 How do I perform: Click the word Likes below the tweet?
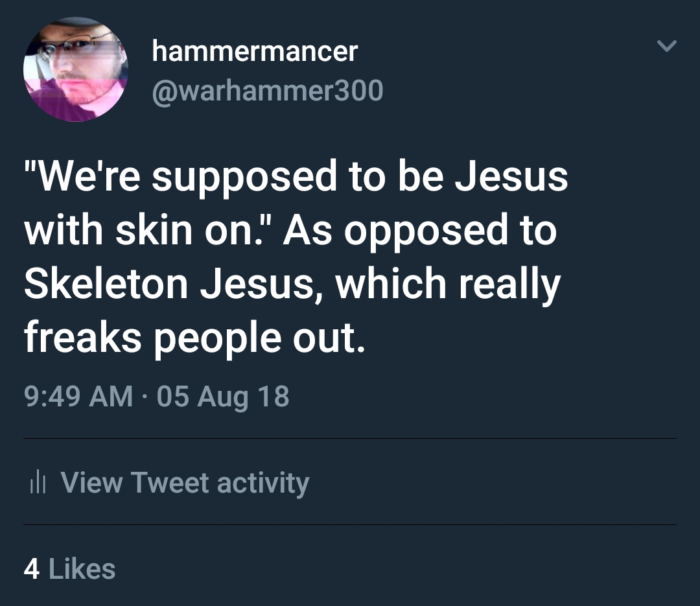pos(82,569)
